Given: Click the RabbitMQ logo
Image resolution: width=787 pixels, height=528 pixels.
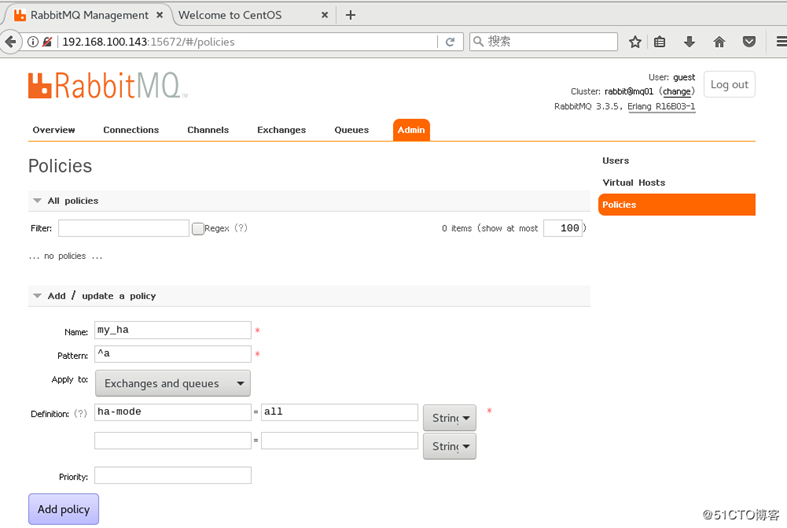Looking at the screenshot, I should click(x=108, y=85).
